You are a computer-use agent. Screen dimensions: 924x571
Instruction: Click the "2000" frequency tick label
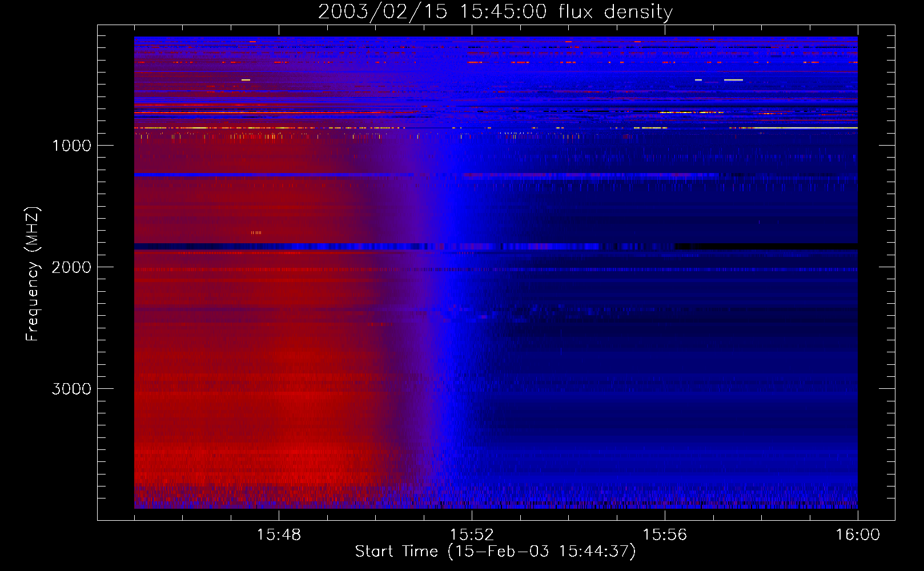point(71,267)
